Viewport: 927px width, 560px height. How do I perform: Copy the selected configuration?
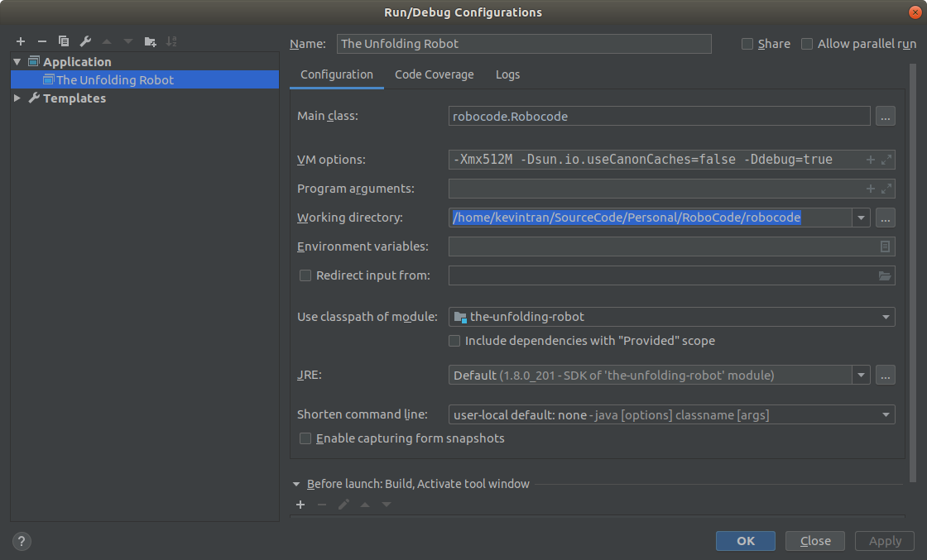coord(64,41)
